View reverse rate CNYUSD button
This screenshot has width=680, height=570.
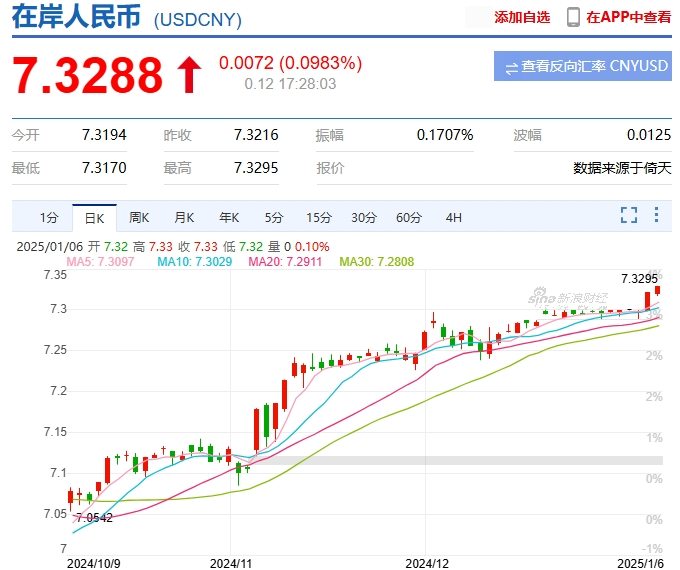pyautogui.click(x=582, y=67)
